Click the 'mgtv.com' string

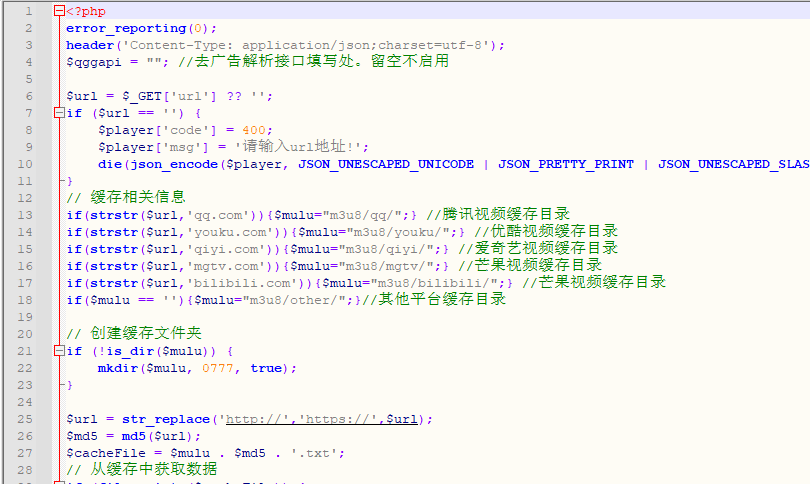pyautogui.click(x=226, y=266)
